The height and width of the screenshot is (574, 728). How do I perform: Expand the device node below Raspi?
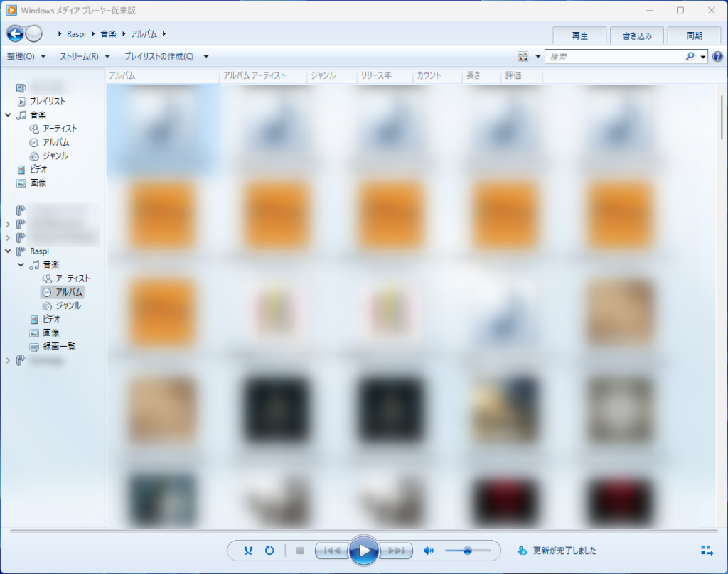8,360
